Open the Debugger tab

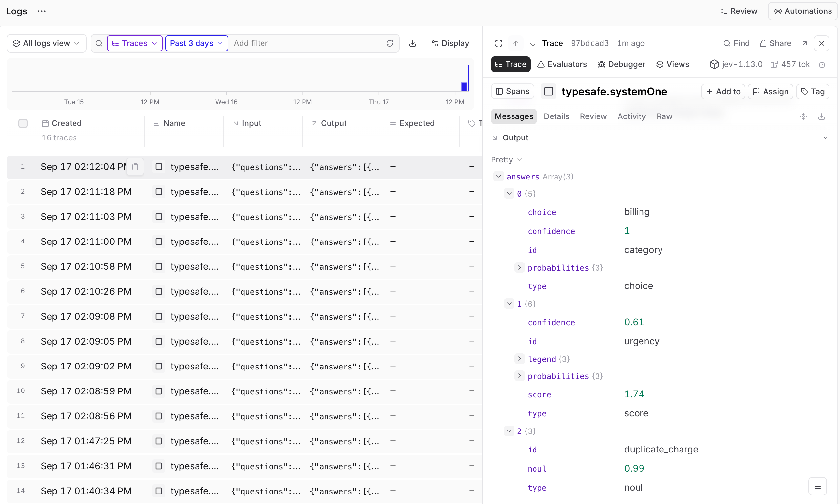point(622,64)
